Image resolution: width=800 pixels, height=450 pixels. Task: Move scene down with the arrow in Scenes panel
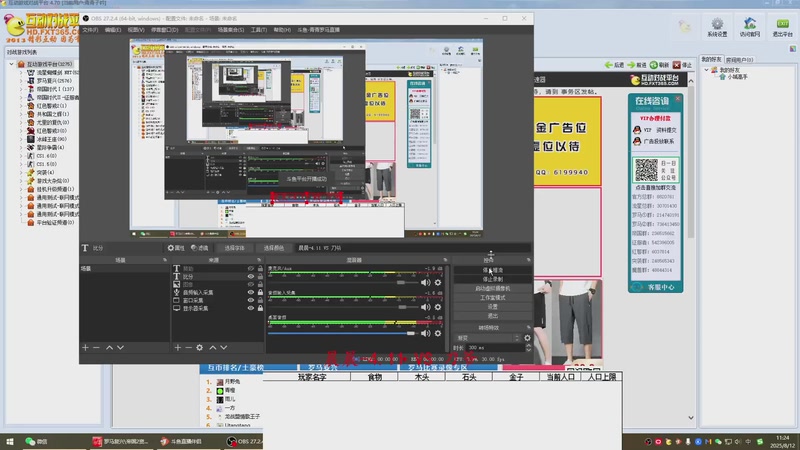coord(120,347)
